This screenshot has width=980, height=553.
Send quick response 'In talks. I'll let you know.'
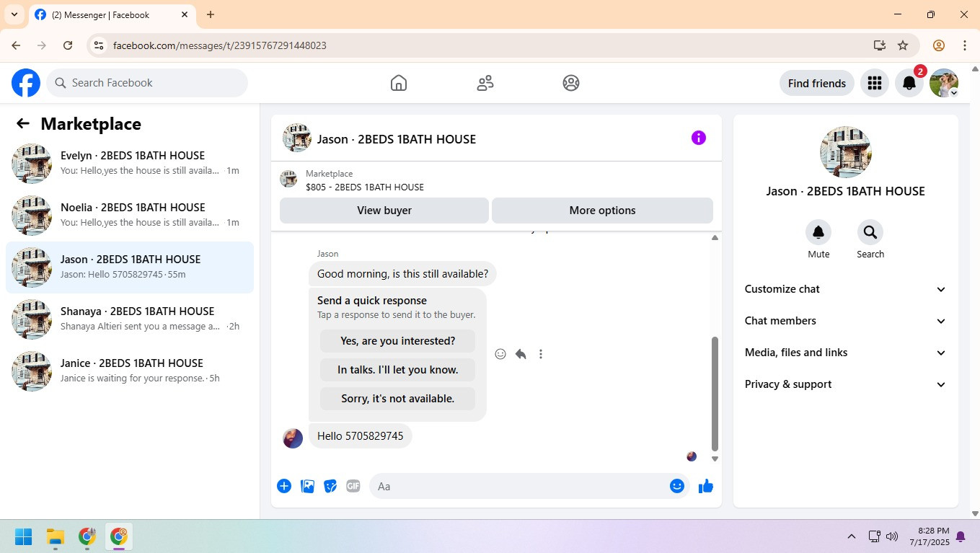(398, 370)
